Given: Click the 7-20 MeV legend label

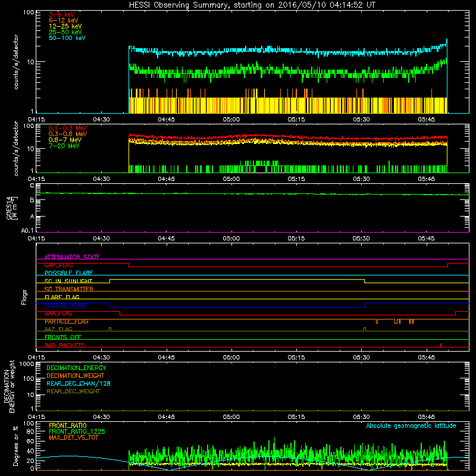Looking at the screenshot, I should coord(64,146).
